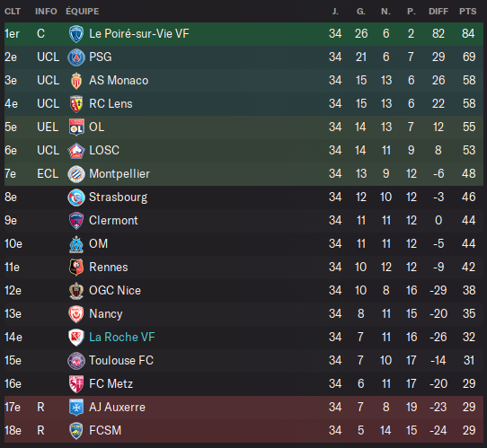Click the LOSC club crest
The height and width of the screenshot is (448, 487).
click(76, 151)
